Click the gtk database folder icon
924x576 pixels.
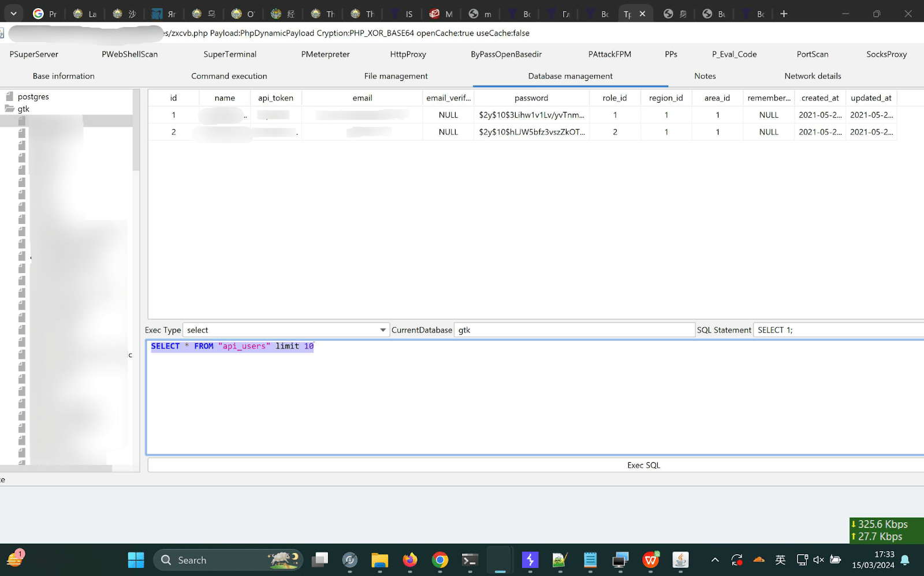(10, 109)
